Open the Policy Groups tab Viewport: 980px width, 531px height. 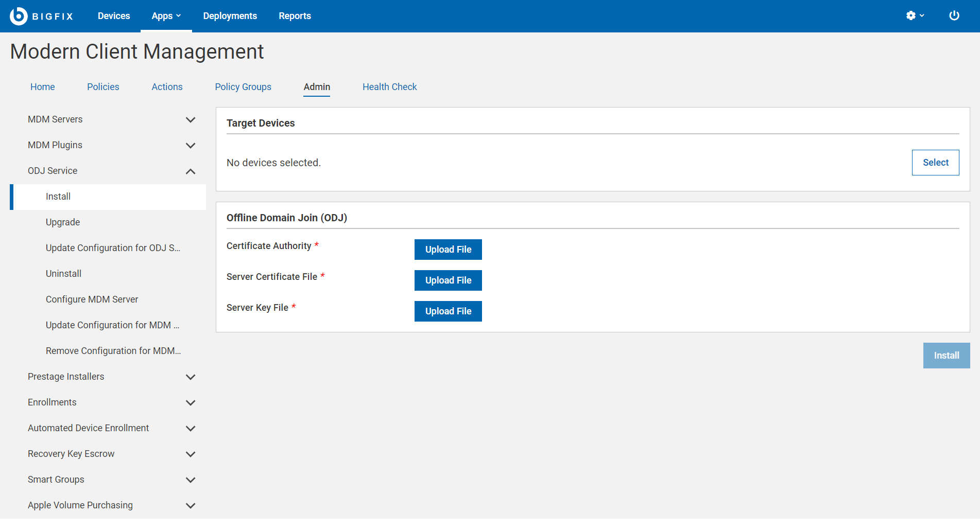(243, 87)
